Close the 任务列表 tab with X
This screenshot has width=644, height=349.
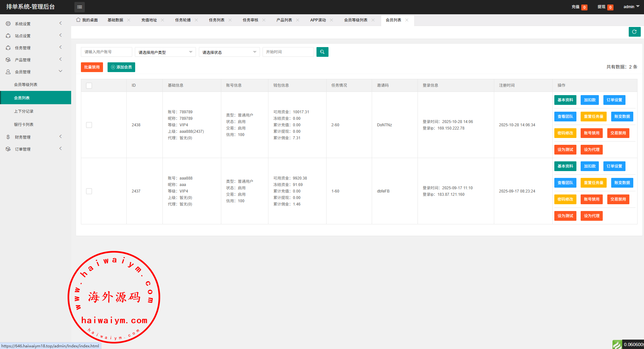point(230,20)
